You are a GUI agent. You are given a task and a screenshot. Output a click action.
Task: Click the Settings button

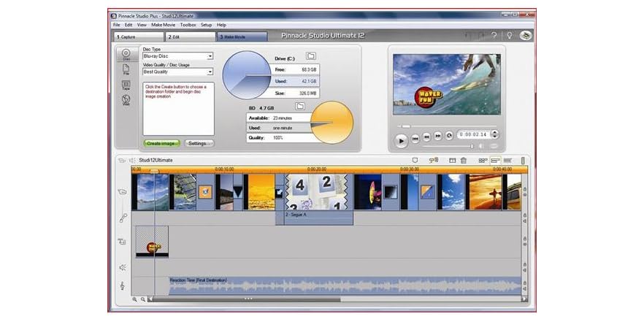pyautogui.click(x=199, y=143)
